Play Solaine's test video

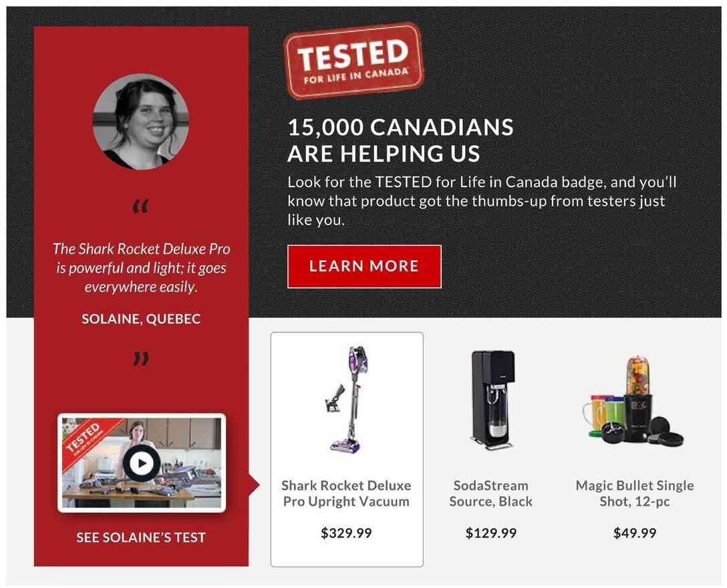point(141,462)
